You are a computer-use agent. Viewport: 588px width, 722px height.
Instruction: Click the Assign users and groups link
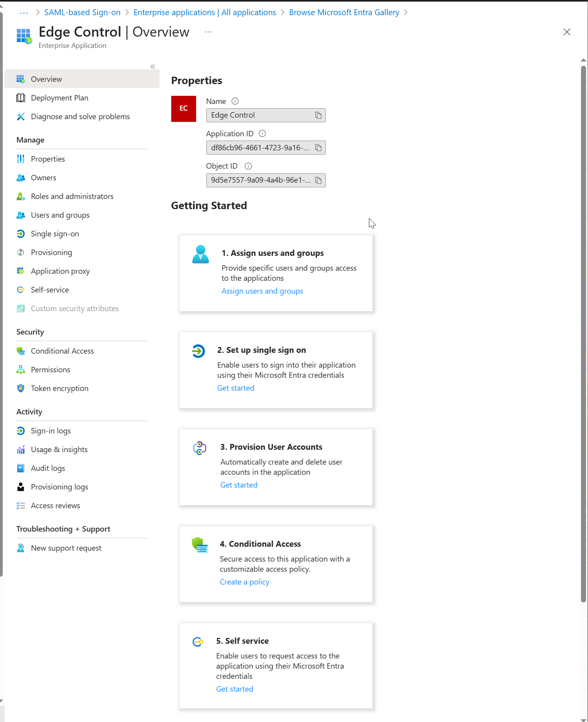click(x=262, y=291)
